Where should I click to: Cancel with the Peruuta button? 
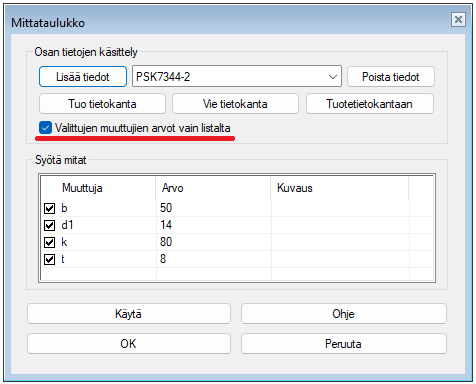pyautogui.click(x=344, y=343)
